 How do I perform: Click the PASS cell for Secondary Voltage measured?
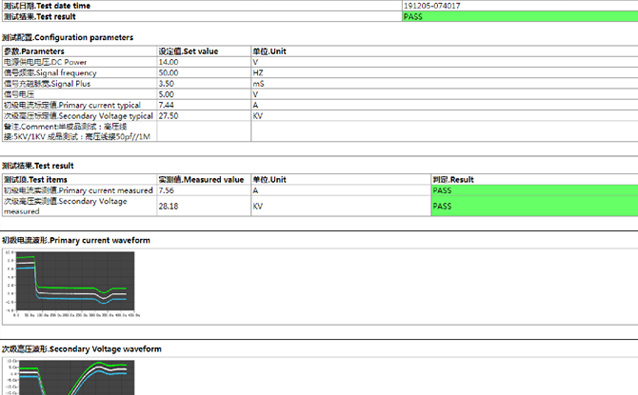click(535, 206)
